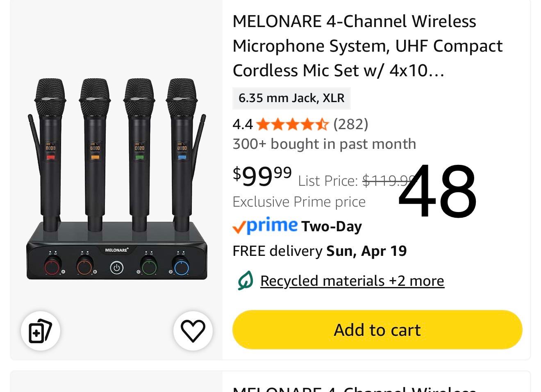
Task: Open the MELONARE 4-Channel Wireless Microphone title
Action: pos(367,46)
